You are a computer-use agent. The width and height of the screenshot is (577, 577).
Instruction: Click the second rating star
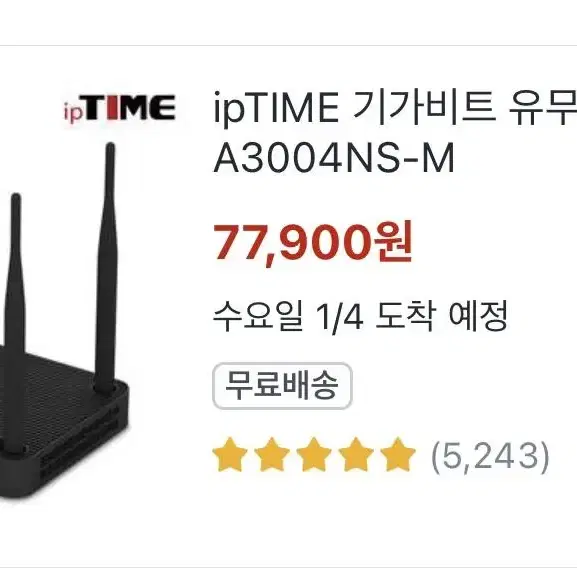pyautogui.click(x=272, y=454)
